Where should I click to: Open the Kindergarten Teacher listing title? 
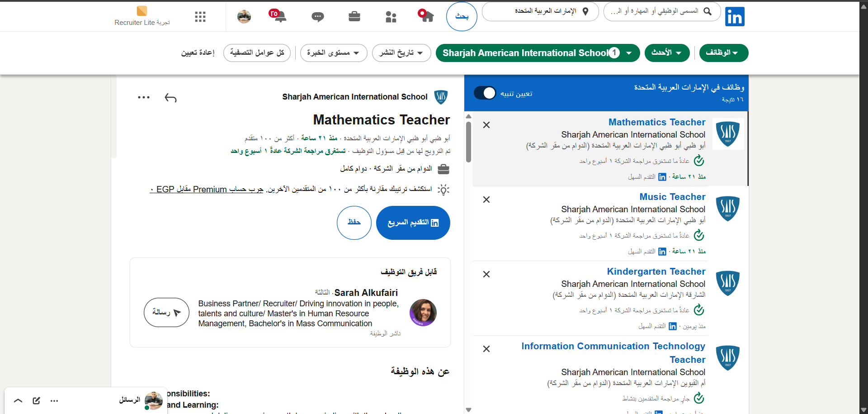click(656, 271)
